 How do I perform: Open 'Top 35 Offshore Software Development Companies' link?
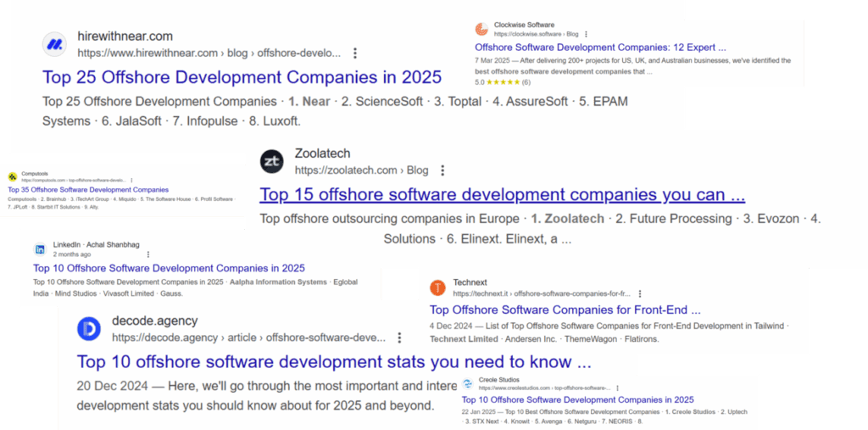(88, 189)
